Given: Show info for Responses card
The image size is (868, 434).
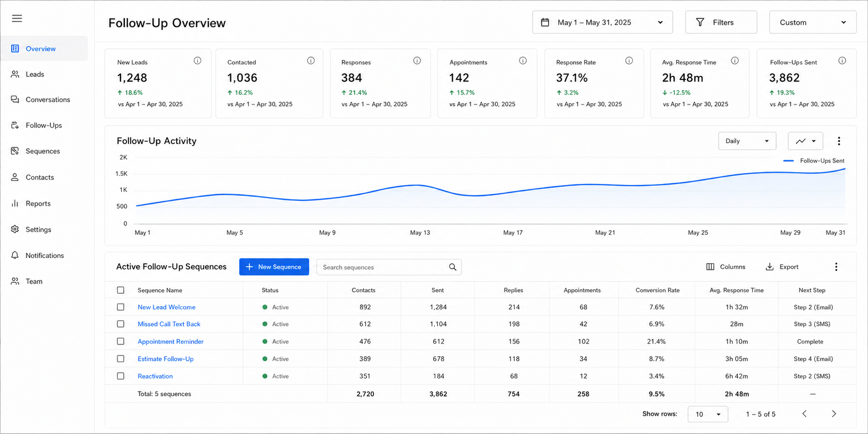Looking at the screenshot, I should (x=417, y=61).
